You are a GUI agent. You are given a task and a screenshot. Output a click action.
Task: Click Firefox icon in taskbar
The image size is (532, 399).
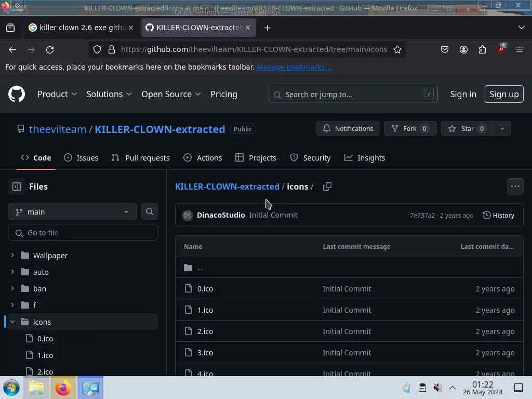coord(63,388)
